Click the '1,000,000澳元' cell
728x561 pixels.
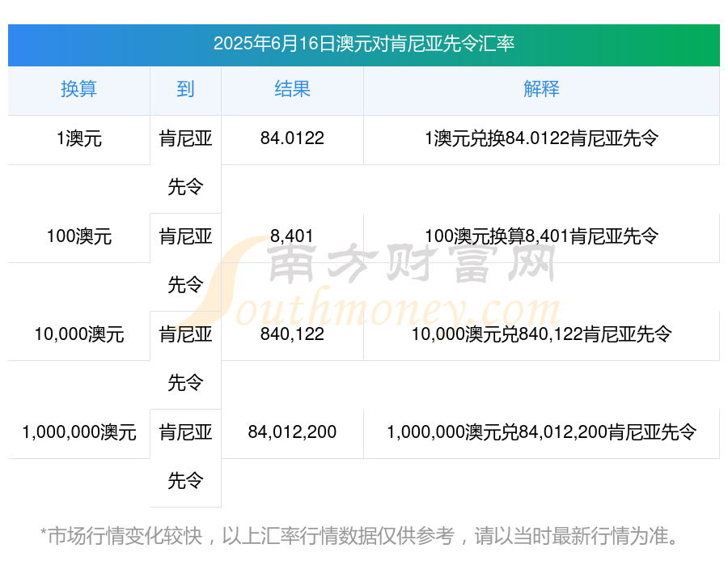(x=79, y=433)
